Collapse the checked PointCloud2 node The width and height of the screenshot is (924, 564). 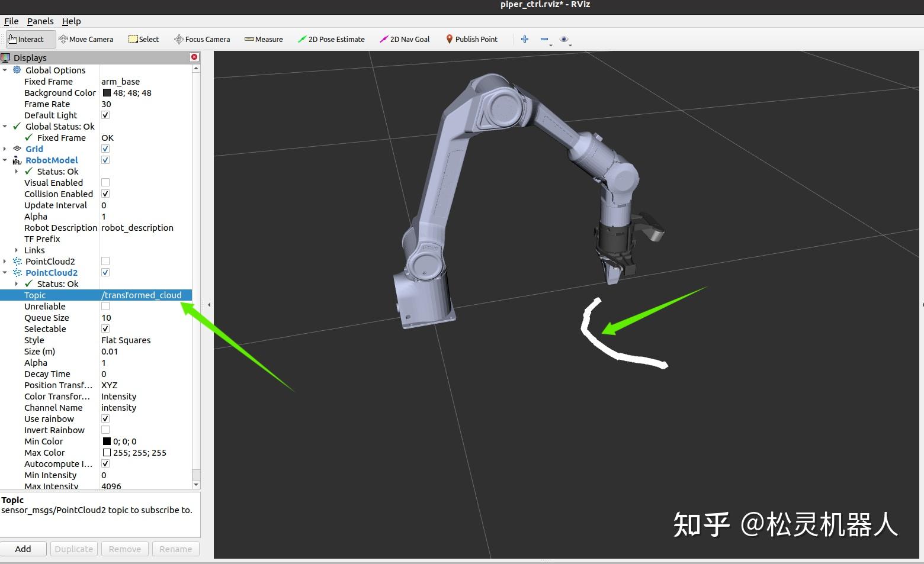pyautogui.click(x=5, y=272)
